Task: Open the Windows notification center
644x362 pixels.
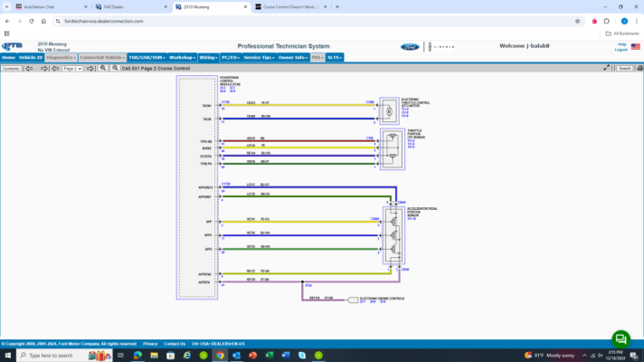Action: point(634,356)
